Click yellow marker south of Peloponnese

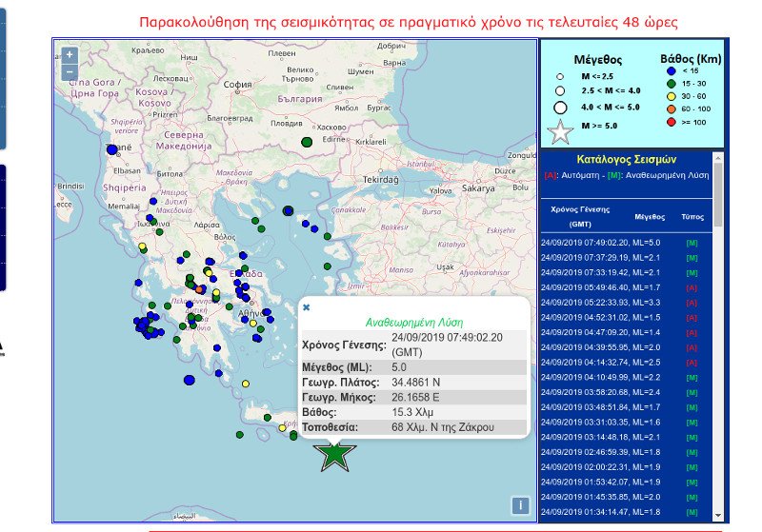pos(246,384)
